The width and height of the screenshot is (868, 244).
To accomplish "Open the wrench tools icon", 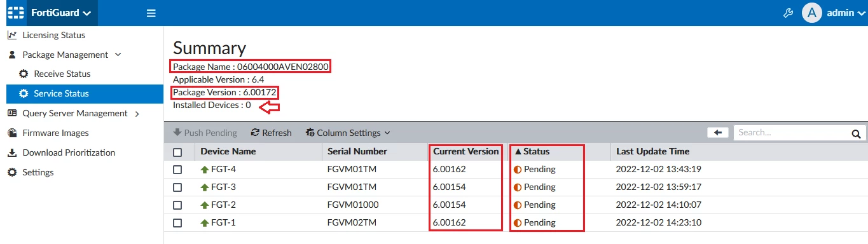I will tap(788, 13).
